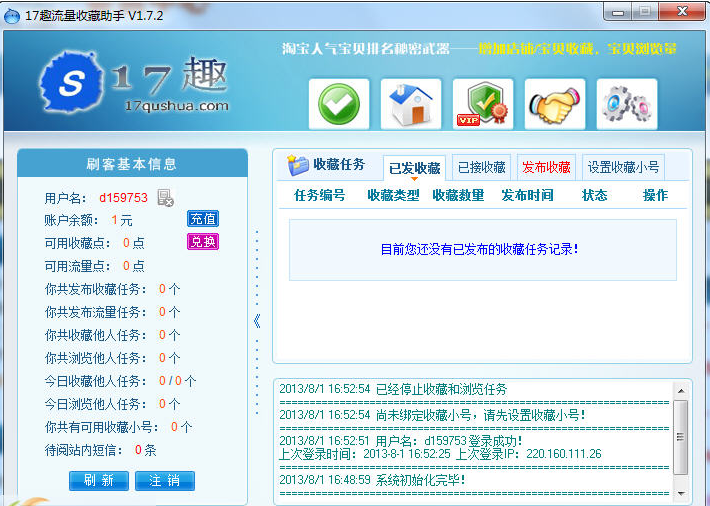Click the 刷新 refresh button
Image resolution: width=710 pixels, height=506 pixels.
tap(99, 480)
